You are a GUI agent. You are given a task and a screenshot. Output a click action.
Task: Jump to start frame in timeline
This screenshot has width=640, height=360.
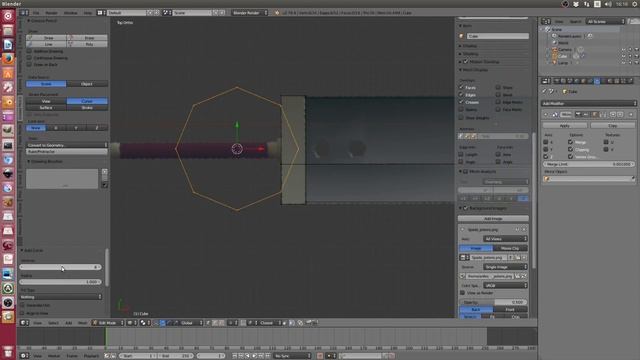pyautogui.click(x=235, y=356)
